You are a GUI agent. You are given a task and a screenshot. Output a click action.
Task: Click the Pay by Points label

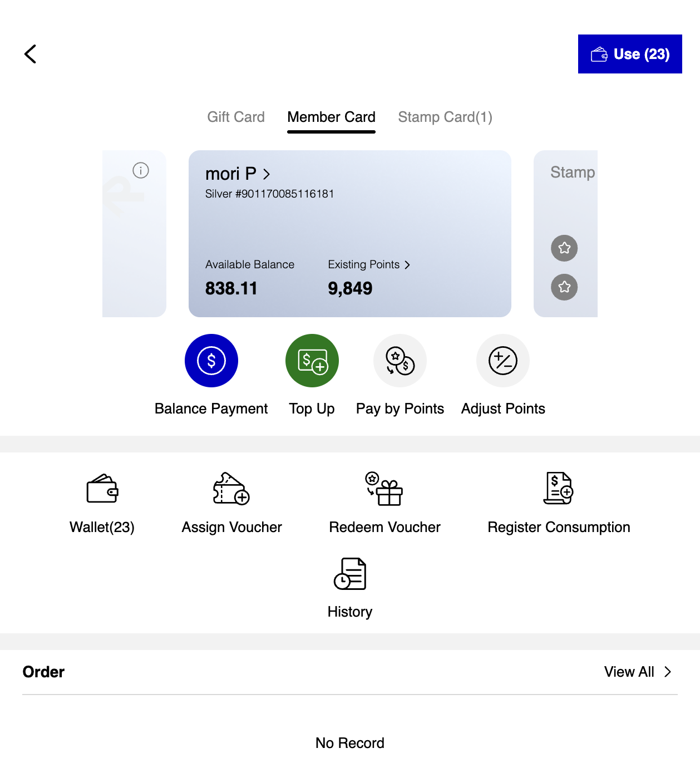(400, 408)
